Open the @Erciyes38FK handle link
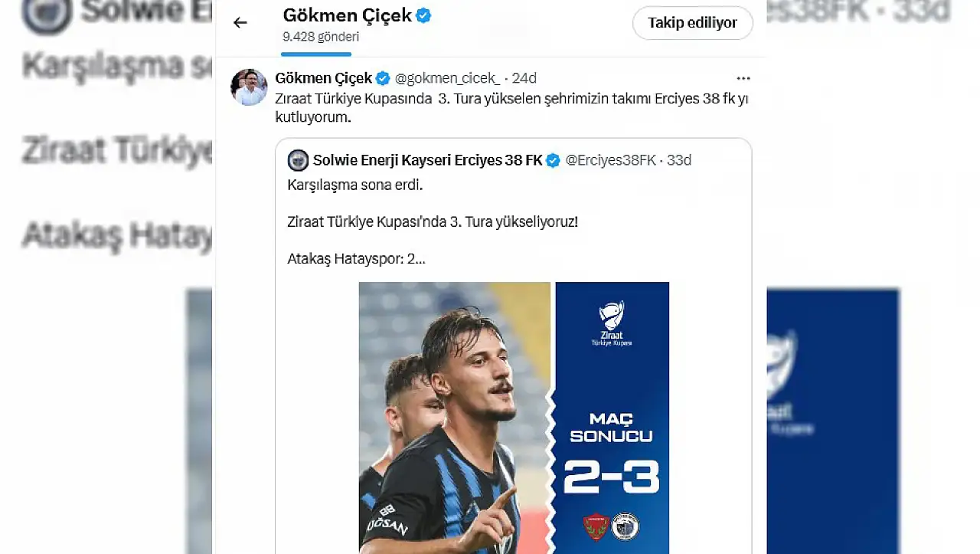This screenshot has width=980, height=554. [x=610, y=160]
